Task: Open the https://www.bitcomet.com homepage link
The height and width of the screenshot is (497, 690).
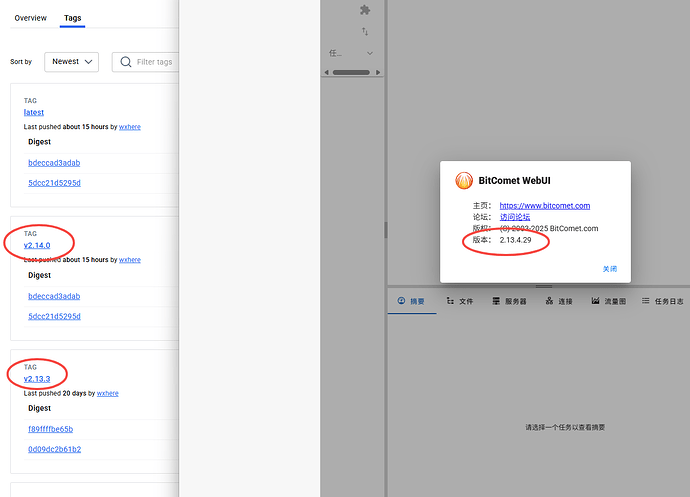Action: point(545,206)
